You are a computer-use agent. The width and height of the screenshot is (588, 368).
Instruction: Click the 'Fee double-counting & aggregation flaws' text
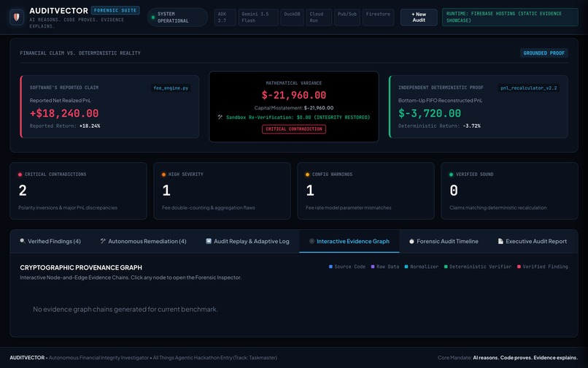coord(209,207)
